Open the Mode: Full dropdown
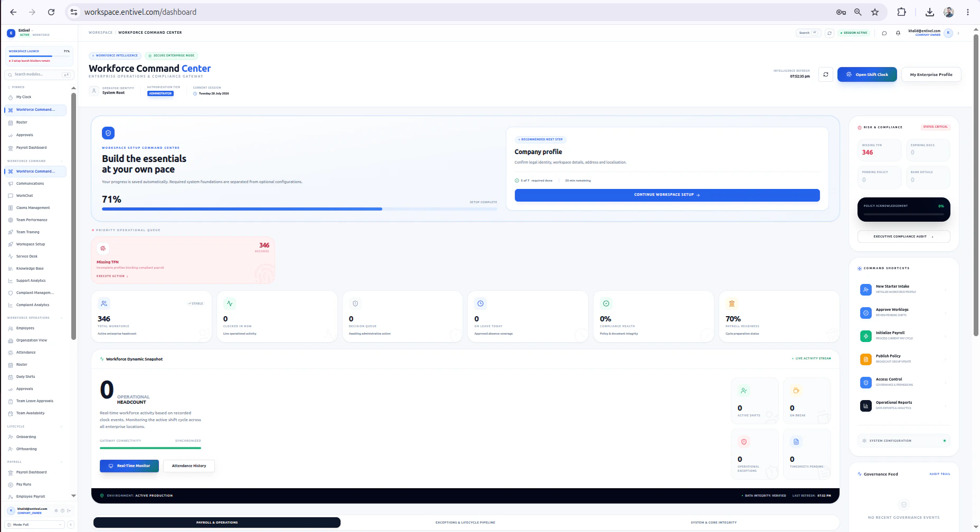The width and height of the screenshot is (980, 532). coord(35,525)
